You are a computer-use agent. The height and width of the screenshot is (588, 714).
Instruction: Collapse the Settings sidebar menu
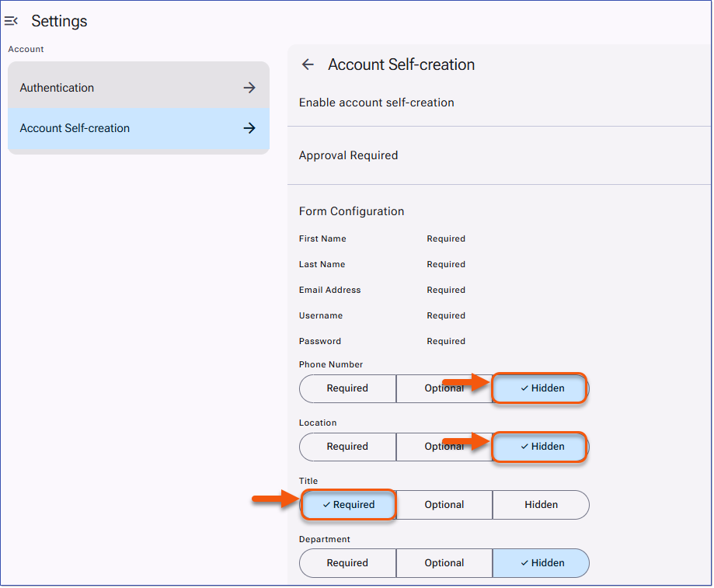tap(12, 21)
